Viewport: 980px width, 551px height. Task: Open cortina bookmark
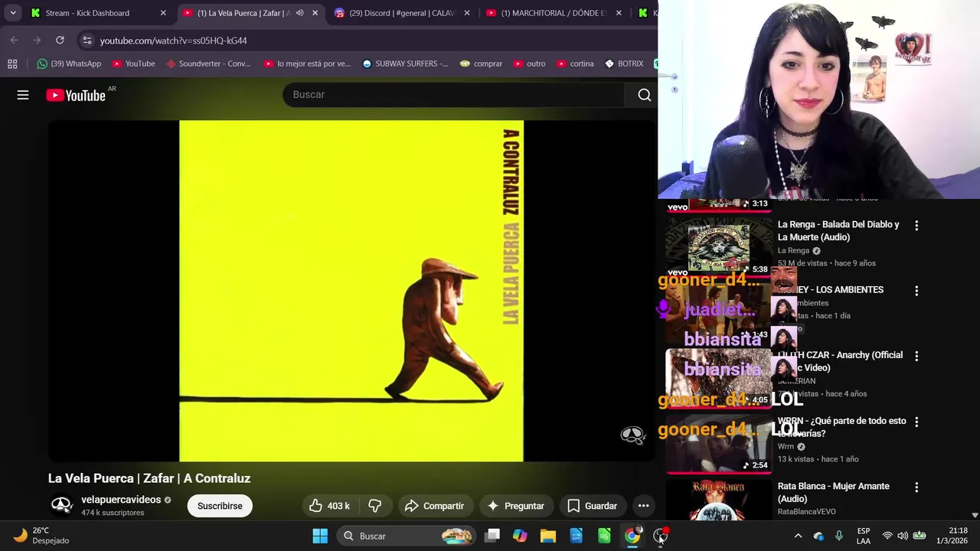pos(575,64)
